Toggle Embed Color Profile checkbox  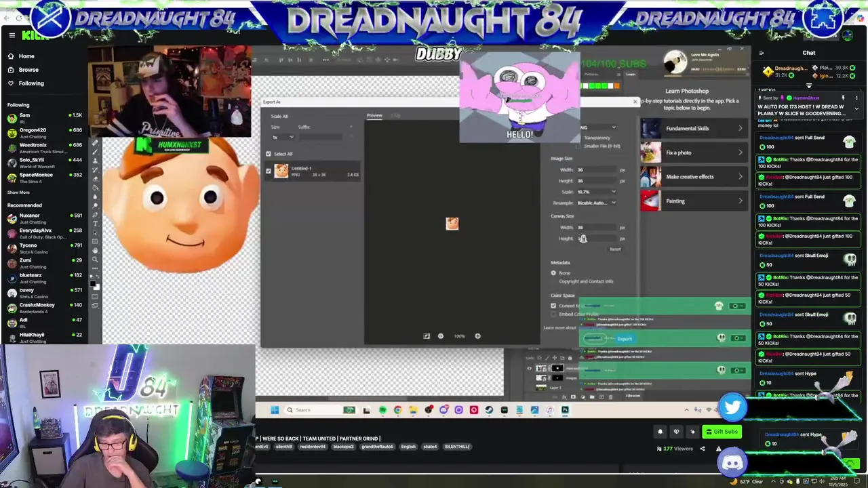coord(553,314)
